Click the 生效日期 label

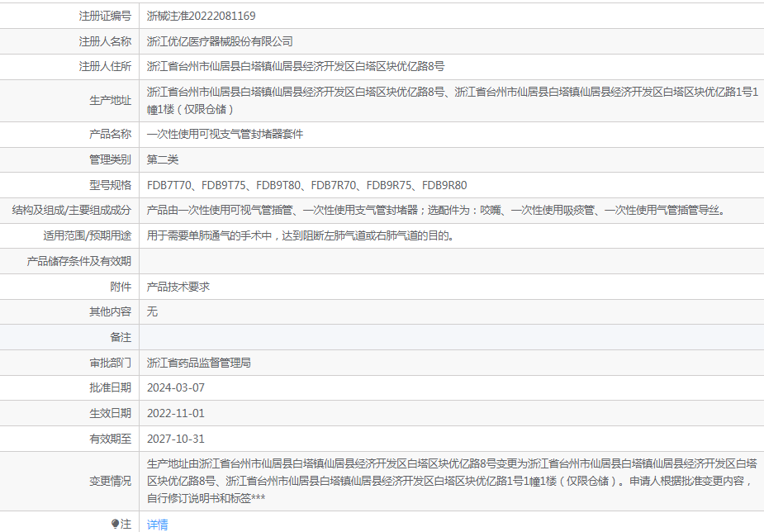[x=110, y=413]
